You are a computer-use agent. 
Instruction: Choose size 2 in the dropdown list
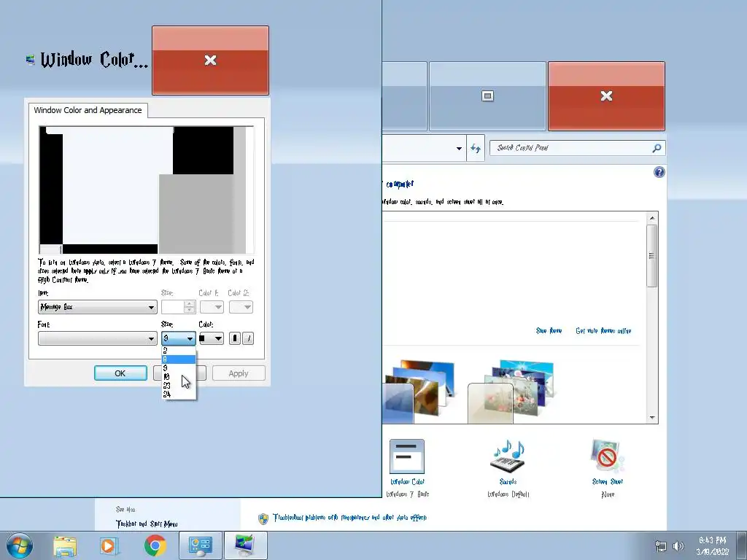(x=179, y=351)
